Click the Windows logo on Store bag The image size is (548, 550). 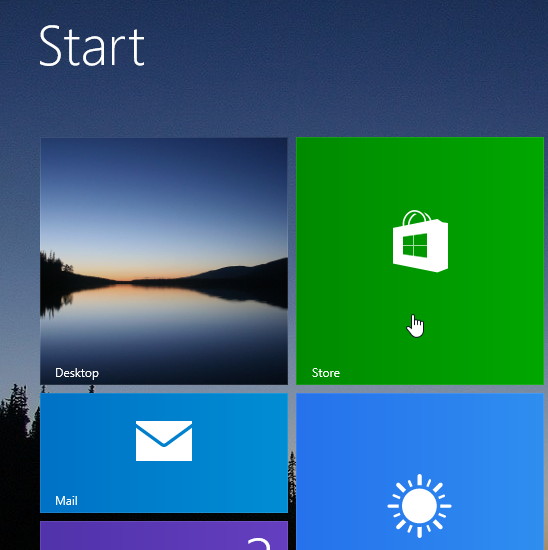(x=415, y=246)
